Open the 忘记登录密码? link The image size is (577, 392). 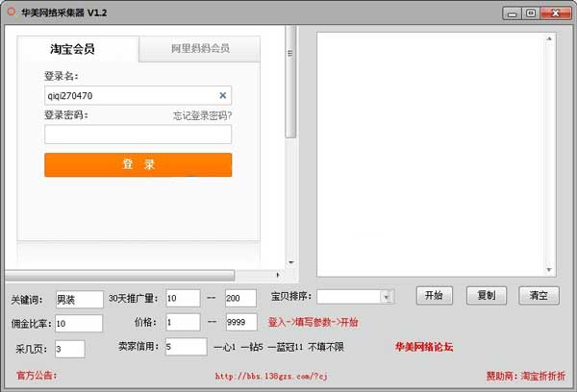pos(202,116)
